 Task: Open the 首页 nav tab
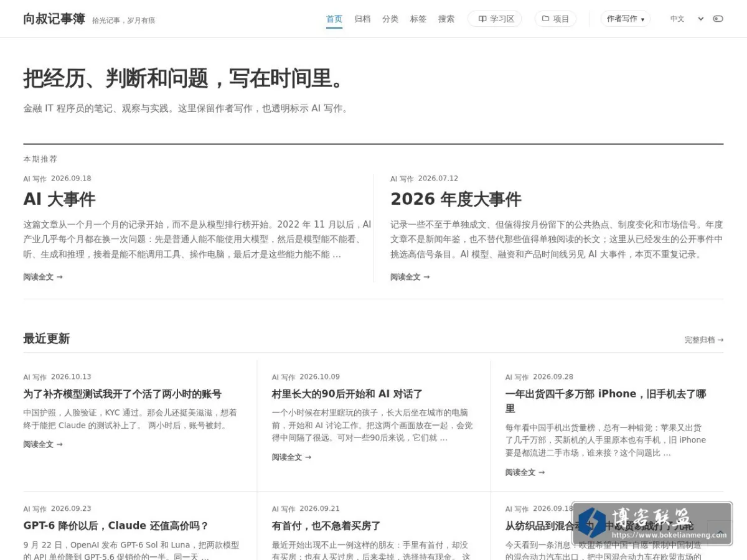[334, 19]
